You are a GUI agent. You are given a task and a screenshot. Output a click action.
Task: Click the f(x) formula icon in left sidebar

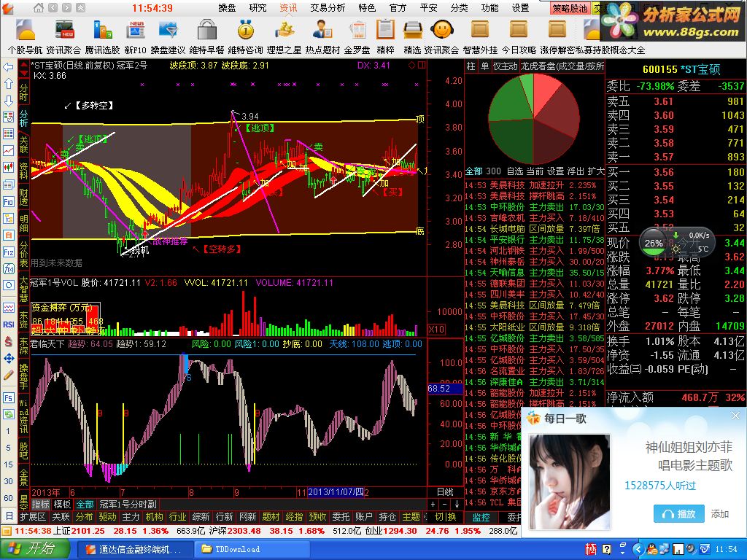pyautogui.click(x=8, y=268)
